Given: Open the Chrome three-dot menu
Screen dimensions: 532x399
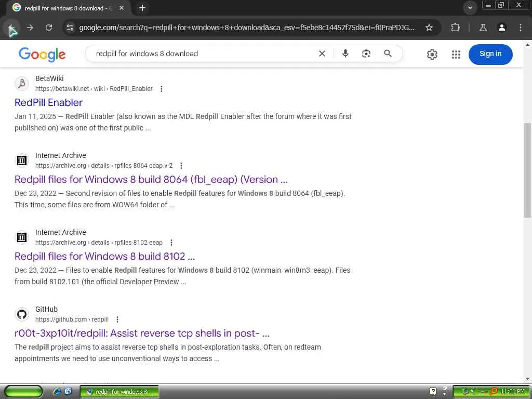Looking at the screenshot, I should coord(520,28).
